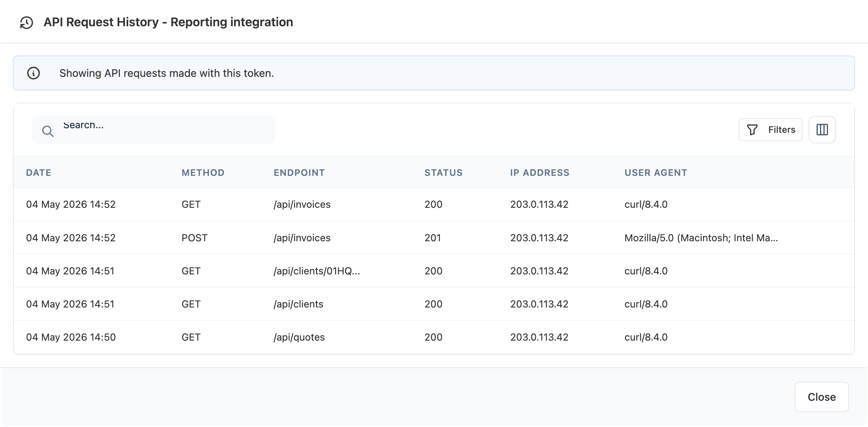Click the GET method in /api/clients/01HQ... row
The height and width of the screenshot is (427, 868).
click(191, 271)
